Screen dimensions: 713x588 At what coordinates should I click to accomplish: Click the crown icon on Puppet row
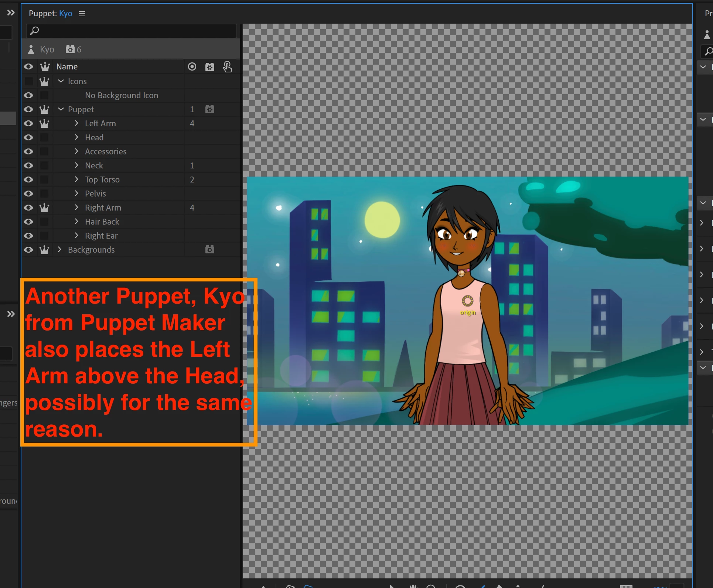pyautogui.click(x=44, y=109)
